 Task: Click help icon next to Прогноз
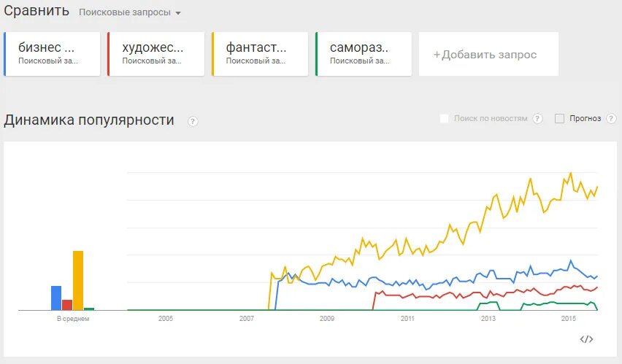click(611, 118)
